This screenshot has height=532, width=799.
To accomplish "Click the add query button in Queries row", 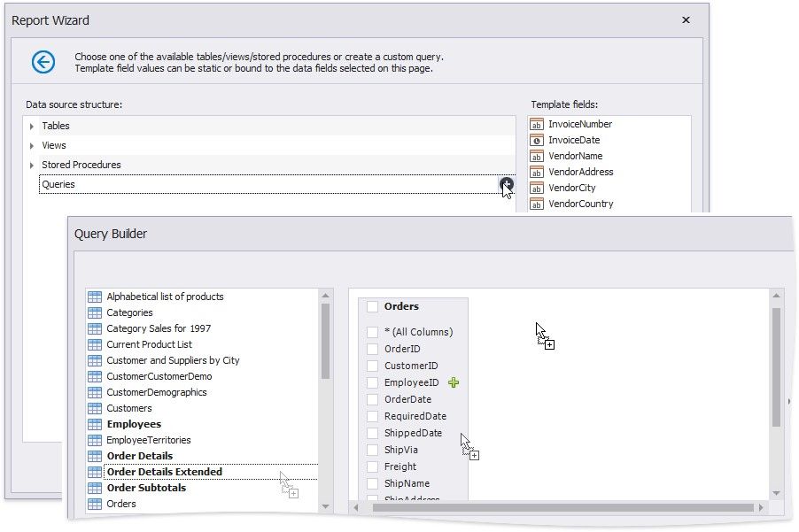I will coord(506,184).
